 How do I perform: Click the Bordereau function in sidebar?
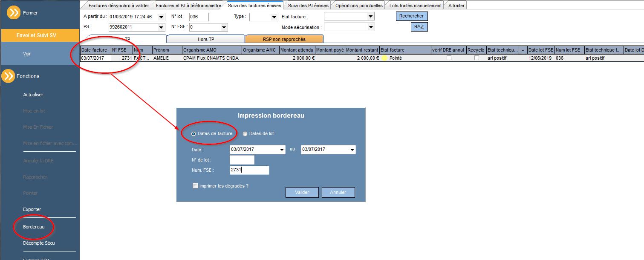point(34,227)
